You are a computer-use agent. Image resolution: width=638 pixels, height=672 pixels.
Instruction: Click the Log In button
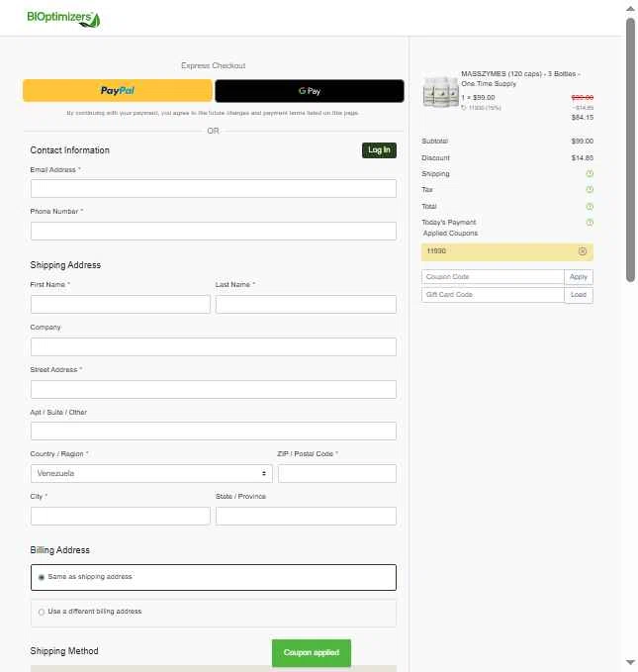pos(379,150)
